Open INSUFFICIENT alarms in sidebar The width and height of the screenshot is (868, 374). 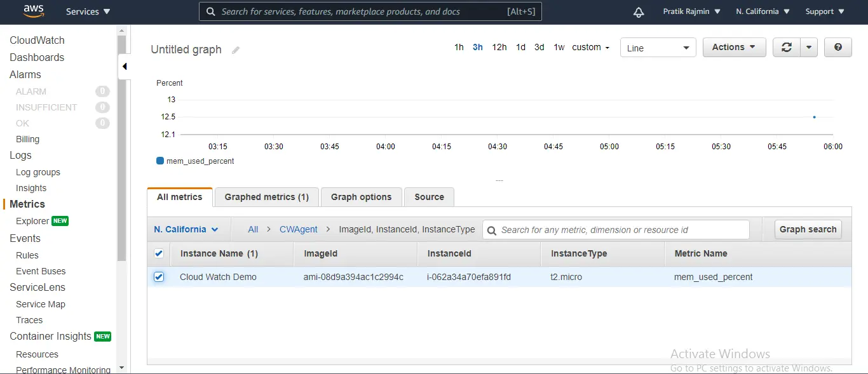46,107
